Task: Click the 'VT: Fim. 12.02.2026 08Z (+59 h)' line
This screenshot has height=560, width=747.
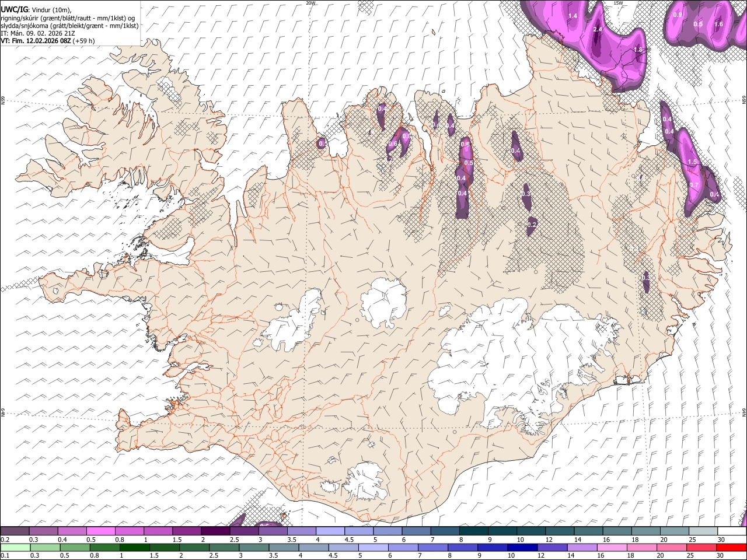Action: (48, 41)
